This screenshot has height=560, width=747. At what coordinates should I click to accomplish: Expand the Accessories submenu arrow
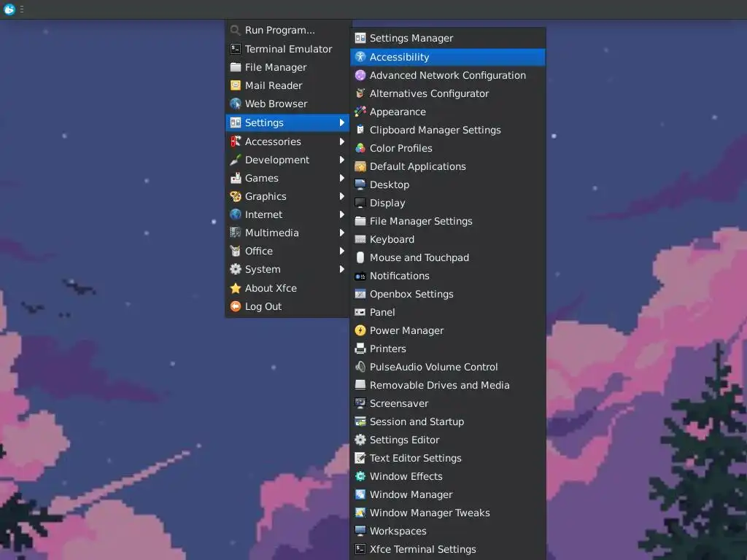click(x=341, y=141)
